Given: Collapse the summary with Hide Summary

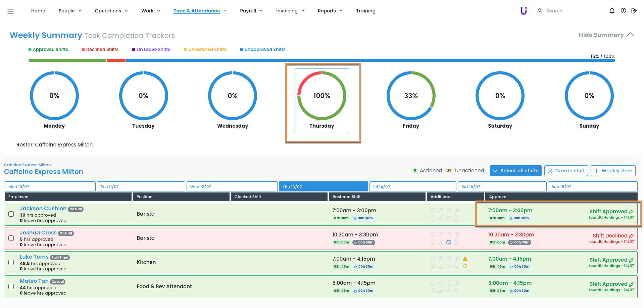Looking at the screenshot, I should click(606, 35).
